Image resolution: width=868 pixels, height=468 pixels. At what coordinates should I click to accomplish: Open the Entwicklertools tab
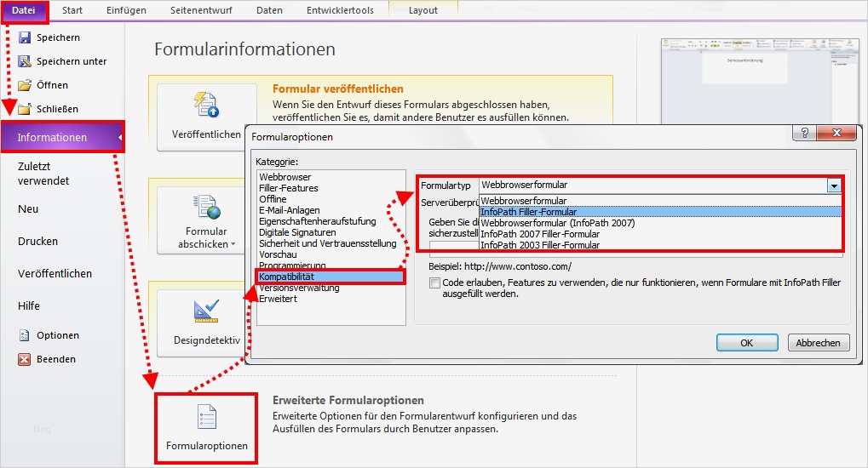coord(340,10)
